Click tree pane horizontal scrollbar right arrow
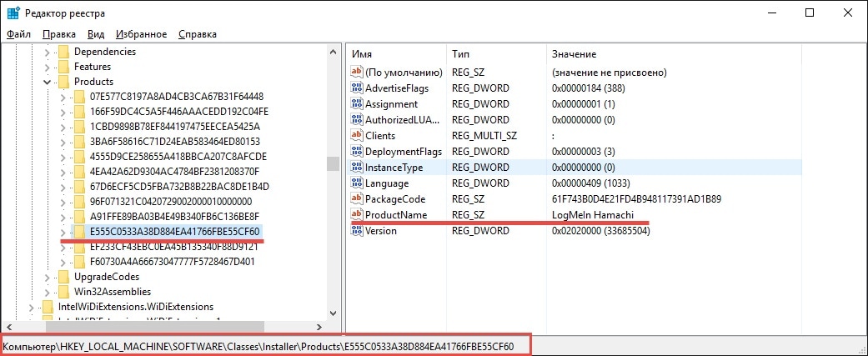868x356 pixels. click(x=319, y=327)
